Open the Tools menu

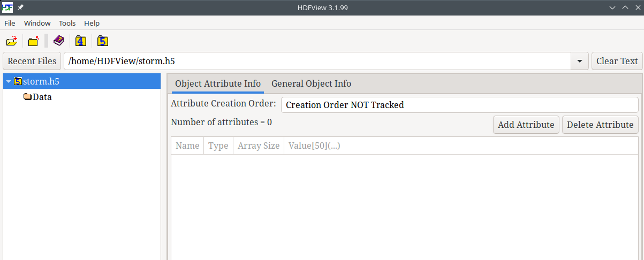tap(67, 23)
